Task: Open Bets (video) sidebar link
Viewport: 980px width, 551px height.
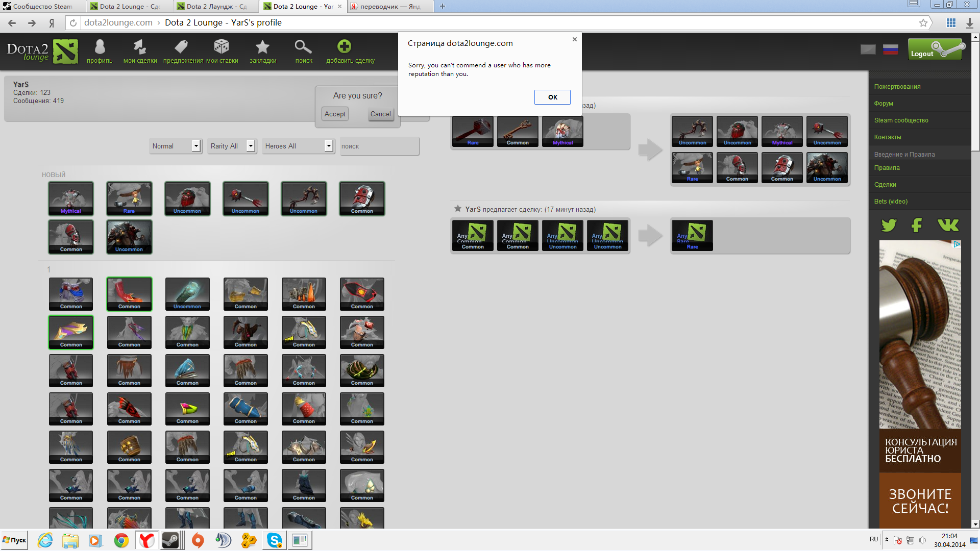Action: 890,202
